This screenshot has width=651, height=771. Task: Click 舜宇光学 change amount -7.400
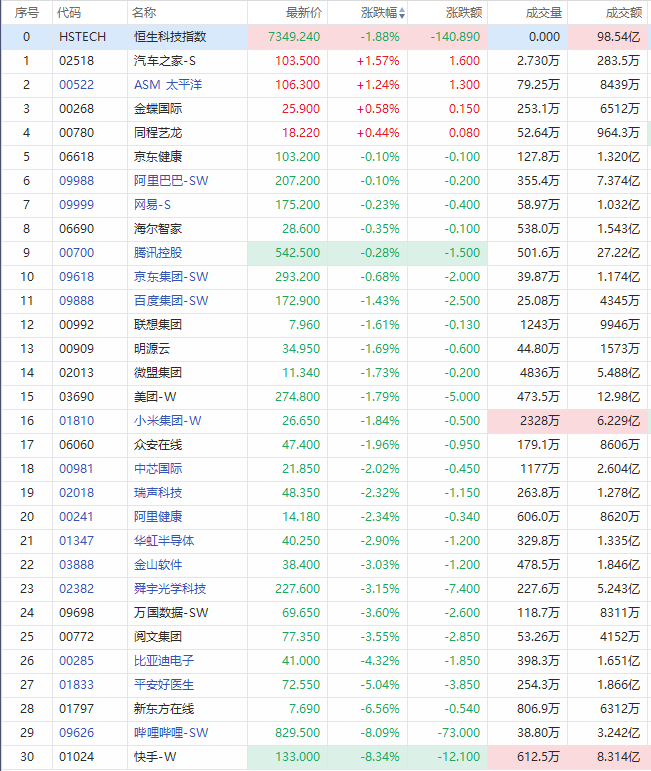[462, 589]
